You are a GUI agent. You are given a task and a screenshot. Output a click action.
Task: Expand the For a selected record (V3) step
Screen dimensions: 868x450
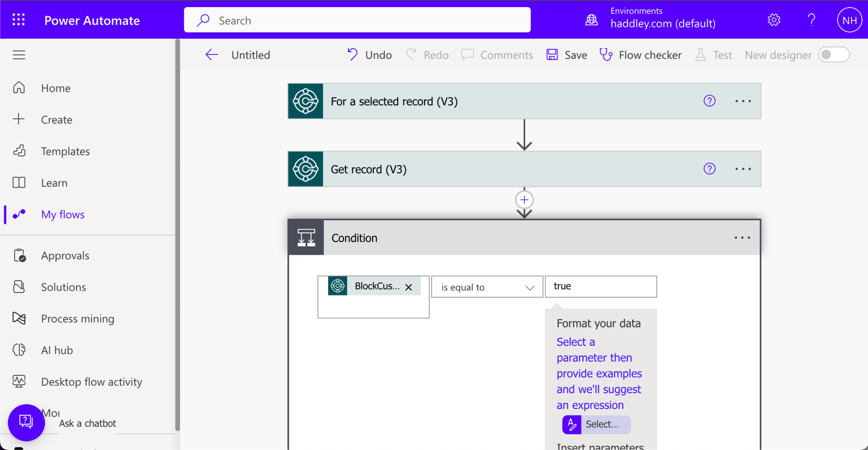524,101
